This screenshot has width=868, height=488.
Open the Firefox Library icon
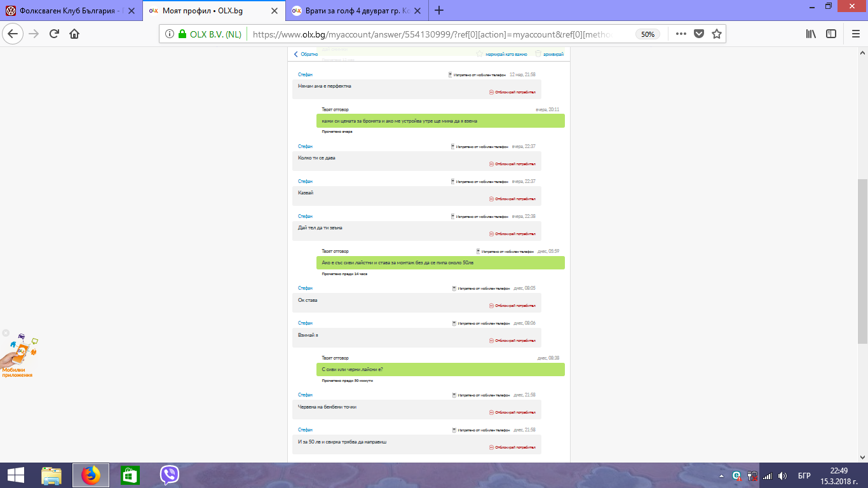click(811, 34)
